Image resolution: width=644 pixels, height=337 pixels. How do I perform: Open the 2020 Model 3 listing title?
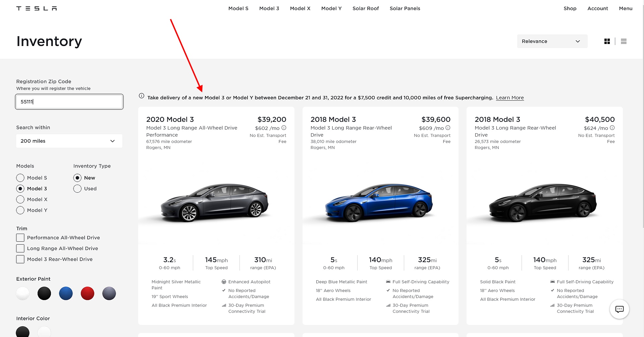tap(170, 119)
